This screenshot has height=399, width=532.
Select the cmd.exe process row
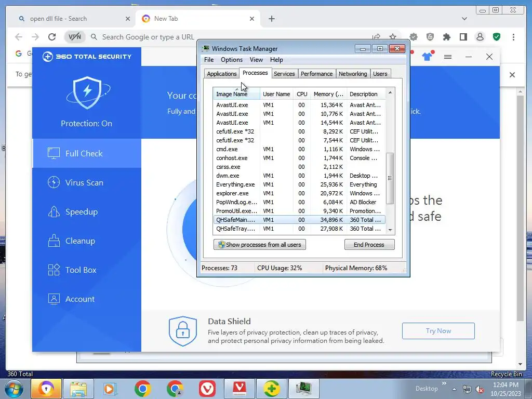pos(299,149)
